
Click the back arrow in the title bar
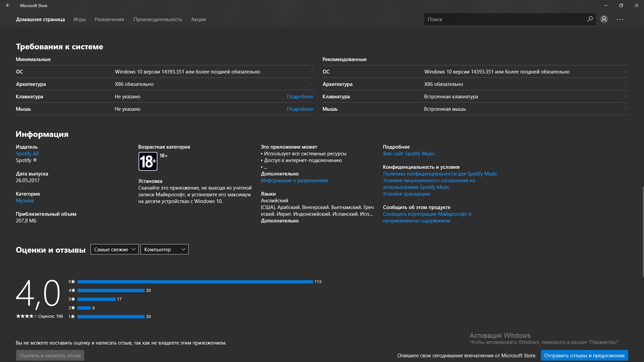(8, 5)
